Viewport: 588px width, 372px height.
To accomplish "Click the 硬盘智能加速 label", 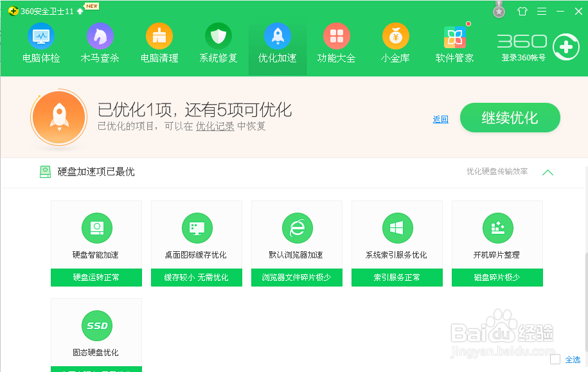I will [x=96, y=255].
